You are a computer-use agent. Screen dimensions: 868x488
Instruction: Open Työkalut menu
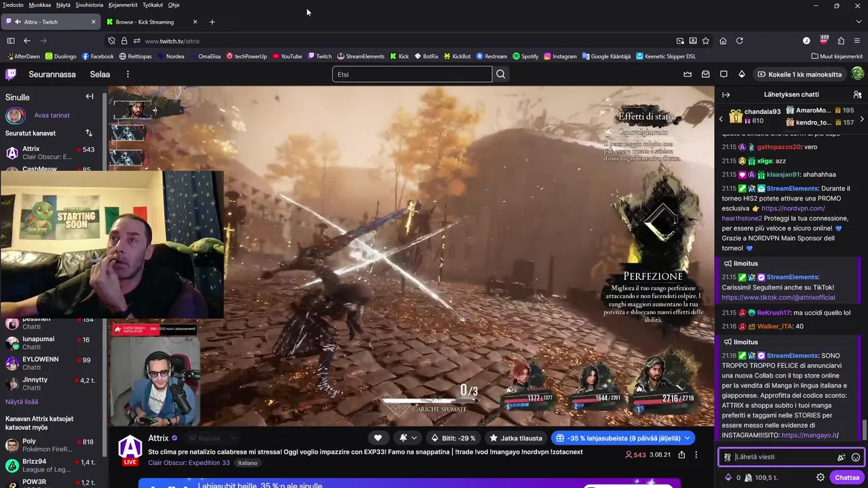click(153, 5)
